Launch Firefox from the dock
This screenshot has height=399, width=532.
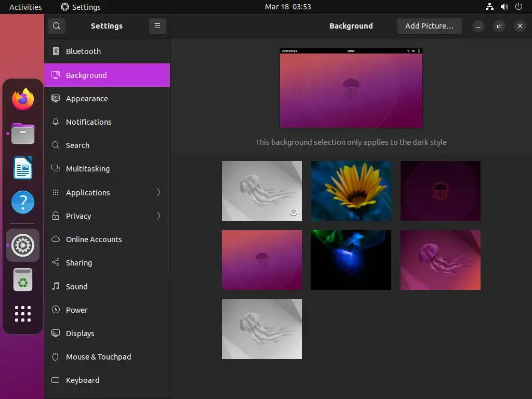click(x=23, y=99)
